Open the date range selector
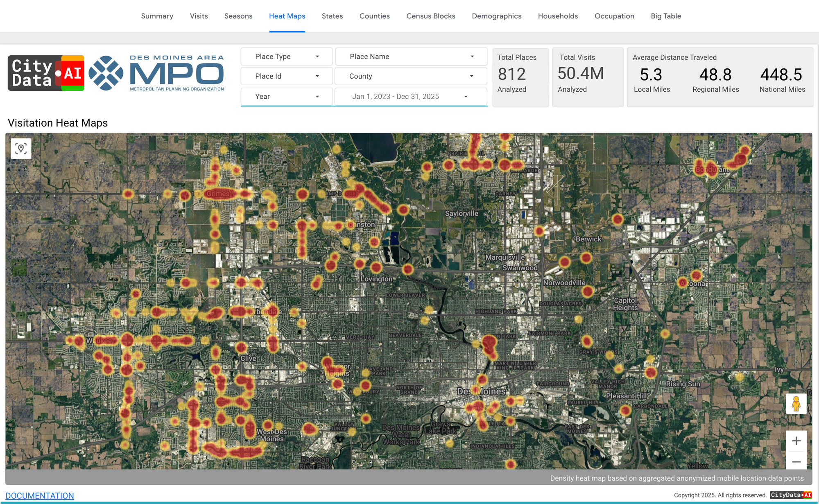The height and width of the screenshot is (504, 819). [411, 97]
